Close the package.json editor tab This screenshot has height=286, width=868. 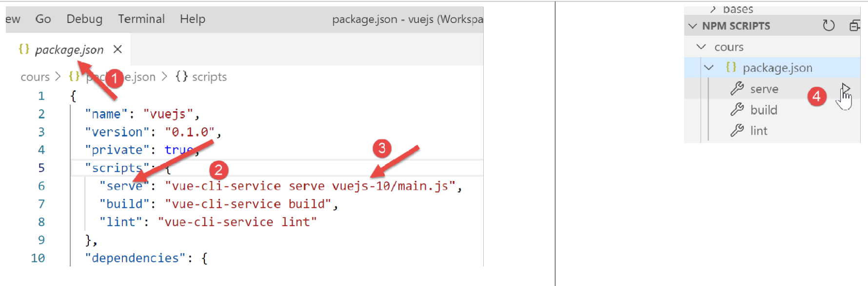pos(118,49)
